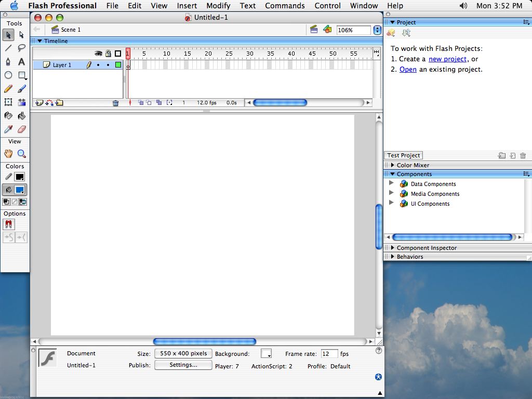The height and width of the screenshot is (399, 532).
Task: Toggle Snap to Objects magnet option
Action: tap(9, 224)
